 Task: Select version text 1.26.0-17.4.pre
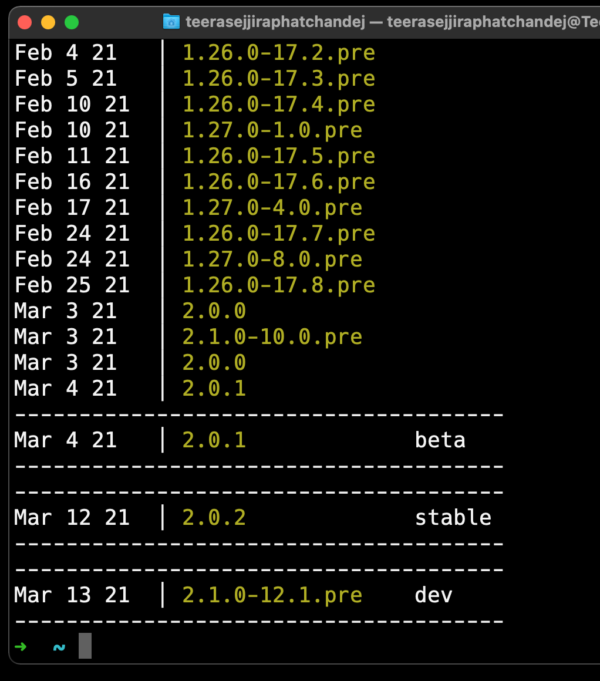(278, 104)
